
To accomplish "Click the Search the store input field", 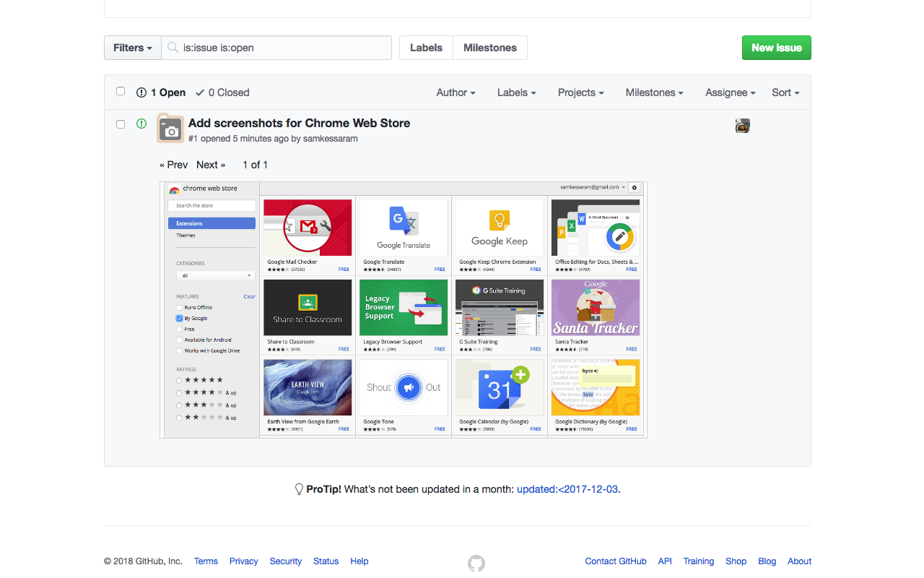I will (x=212, y=205).
